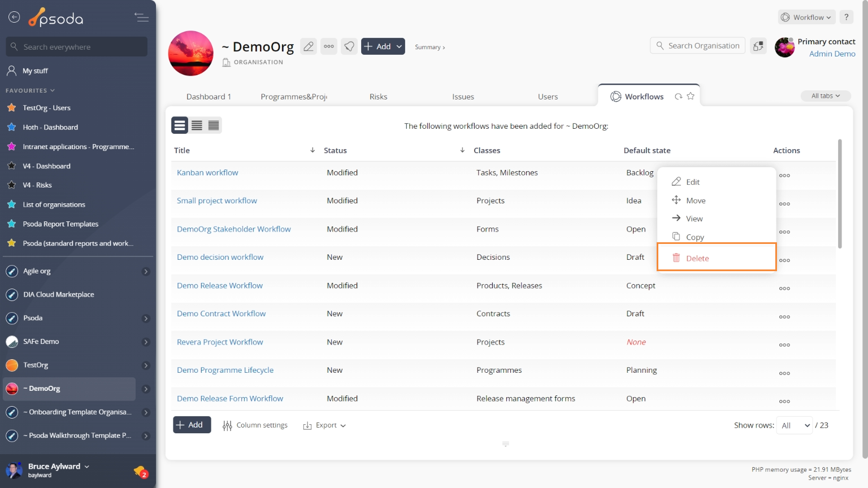Click Summary breadcrumb link
The height and width of the screenshot is (488, 868).
(429, 47)
